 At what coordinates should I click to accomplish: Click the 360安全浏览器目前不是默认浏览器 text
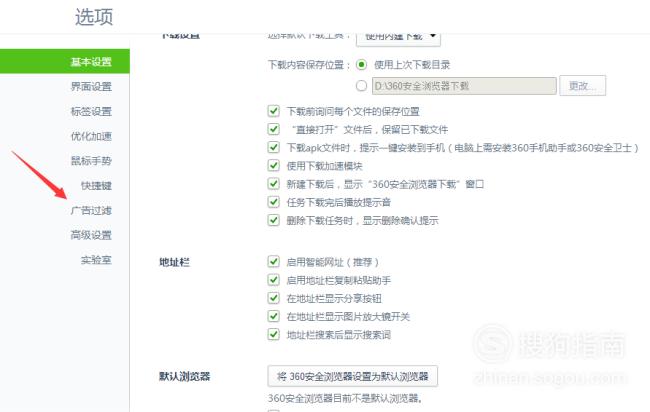point(345,398)
